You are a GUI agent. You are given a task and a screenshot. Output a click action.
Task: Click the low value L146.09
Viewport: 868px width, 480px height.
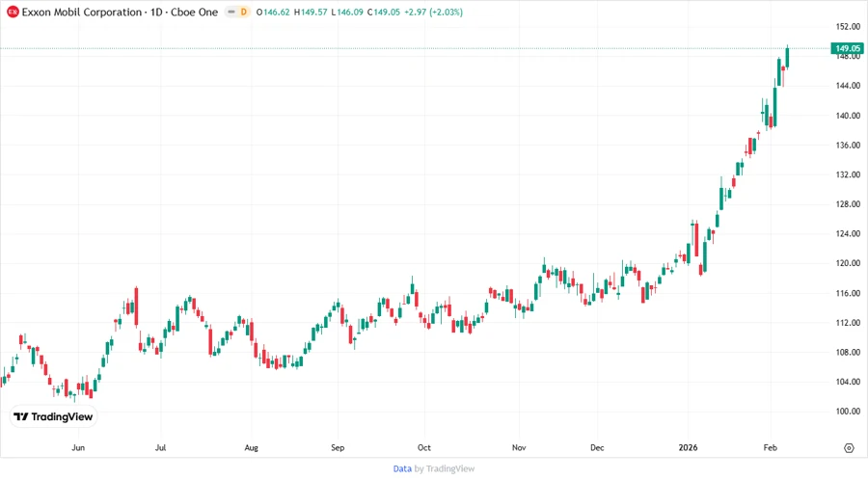[x=347, y=13]
